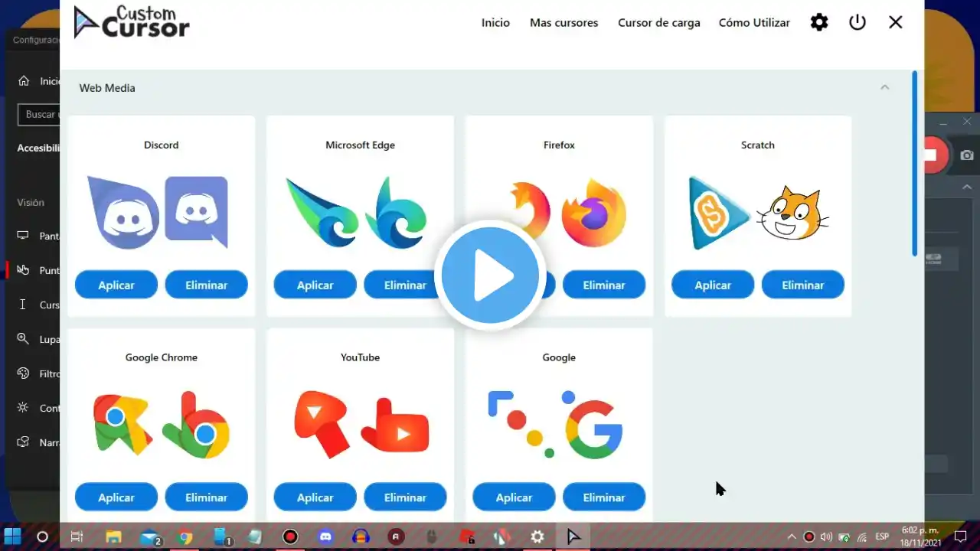This screenshot has width=980, height=551.
Task: Open Mas cursores page
Action: click(564, 22)
